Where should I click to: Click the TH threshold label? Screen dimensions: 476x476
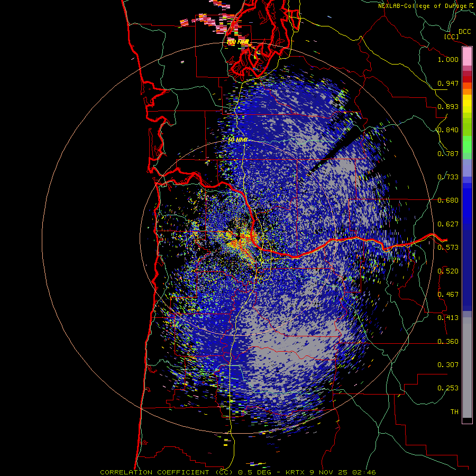point(454,412)
